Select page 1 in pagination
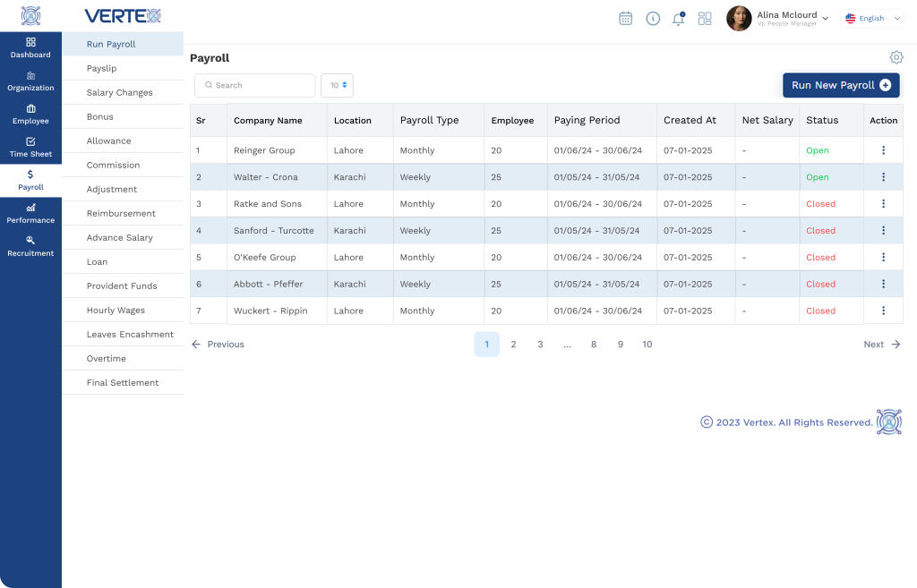Screen dimensions: 917x588 pos(486,345)
